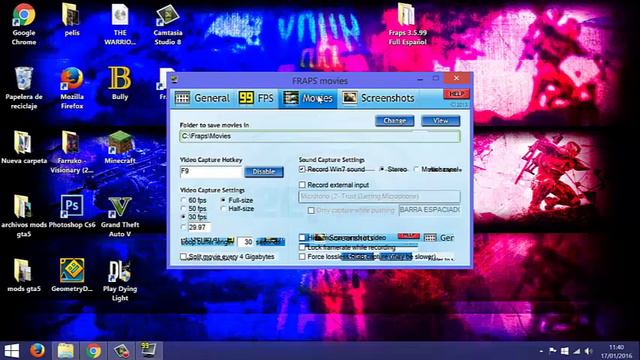Open the archivos mods gta5 folder

point(24,216)
